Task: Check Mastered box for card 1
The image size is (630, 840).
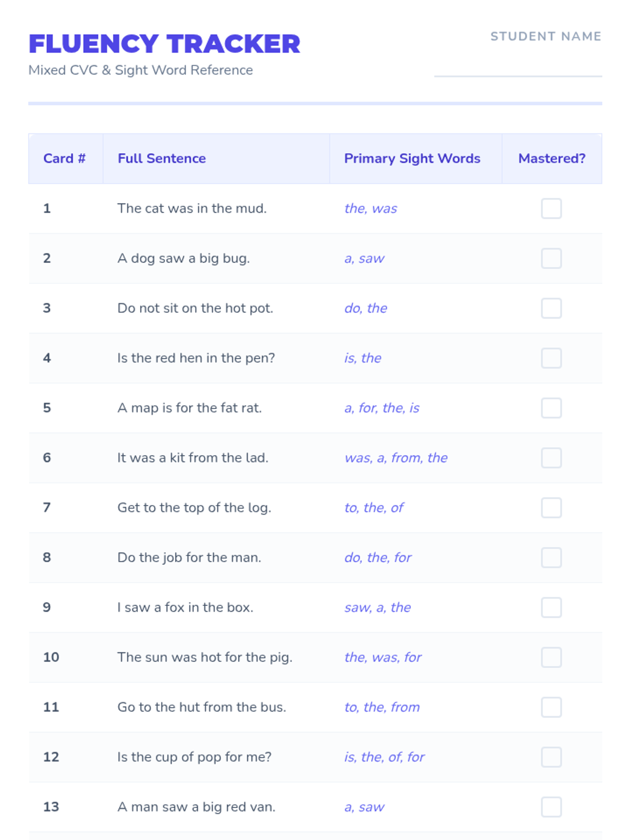Action: [551, 208]
